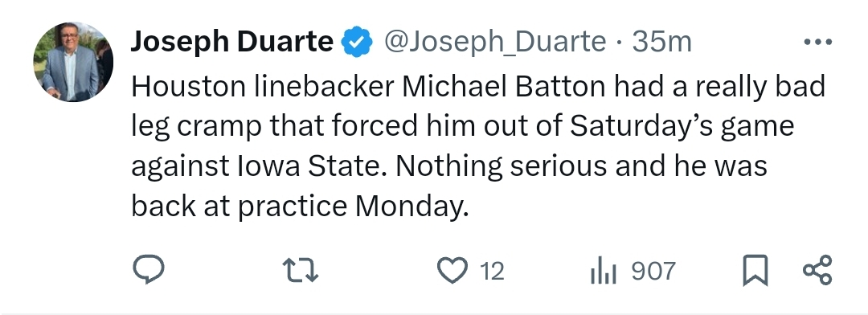
Task: Visit the @Joseph_Duarte handle link
Action: pos(495,42)
